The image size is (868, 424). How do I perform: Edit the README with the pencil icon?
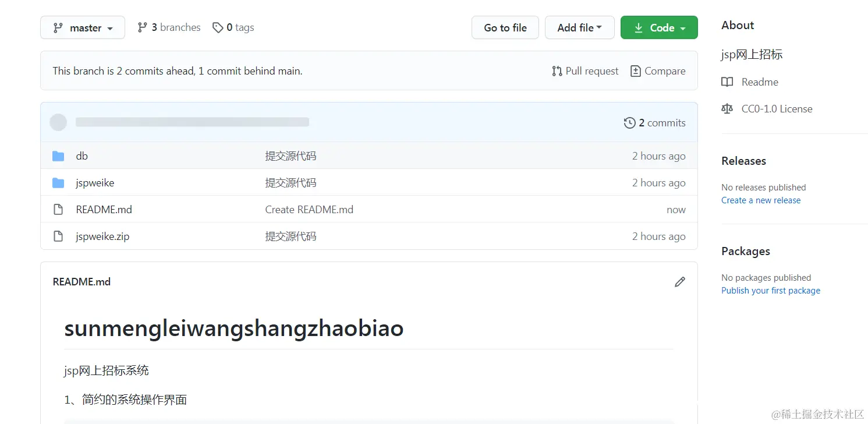click(680, 282)
